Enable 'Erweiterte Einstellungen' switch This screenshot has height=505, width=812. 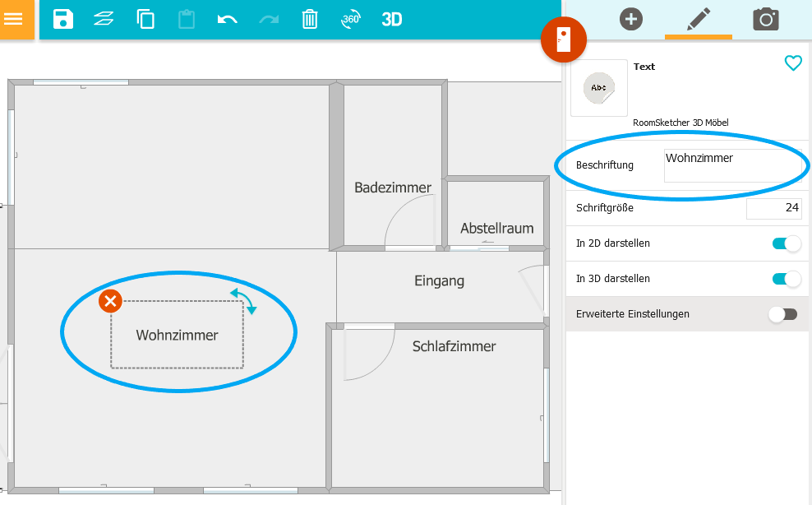(x=782, y=314)
